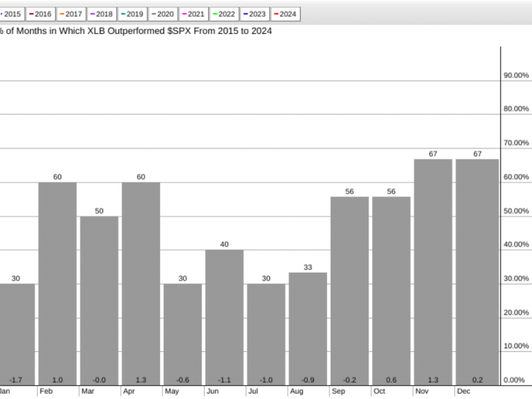The height and width of the screenshot is (399, 532).
Task: Click the 50 value above March bar
Action: [x=99, y=211]
